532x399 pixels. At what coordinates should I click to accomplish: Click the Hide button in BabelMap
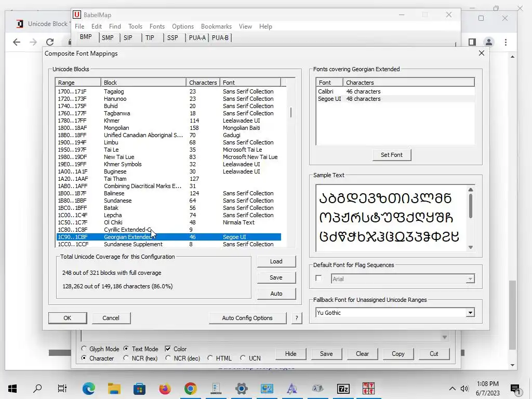(291, 353)
